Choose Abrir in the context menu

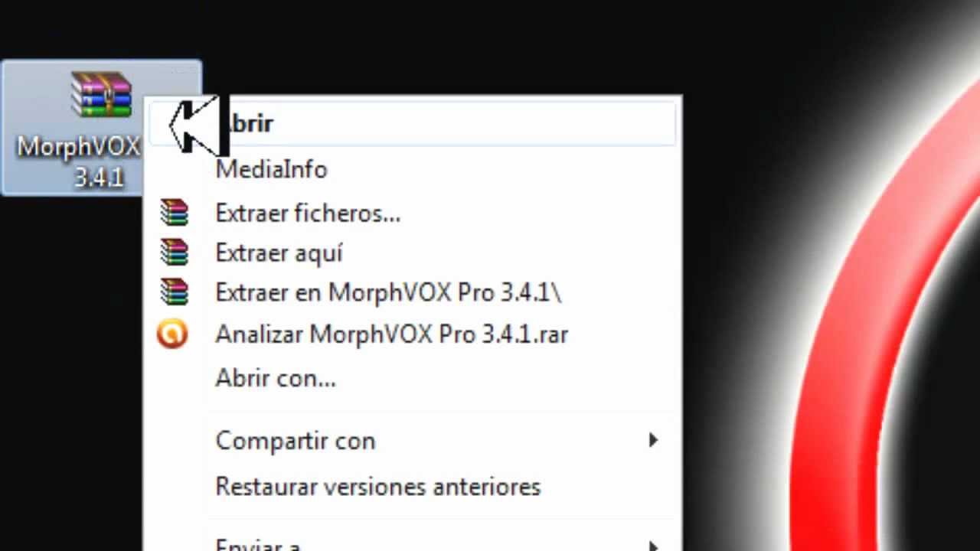pyautogui.click(x=412, y=123)
